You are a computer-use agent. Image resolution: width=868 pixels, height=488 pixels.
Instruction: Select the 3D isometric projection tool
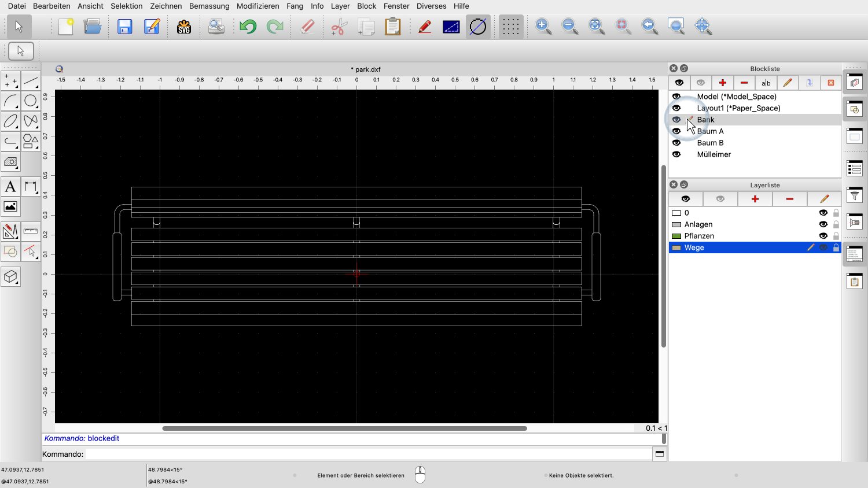pos(10,276)
